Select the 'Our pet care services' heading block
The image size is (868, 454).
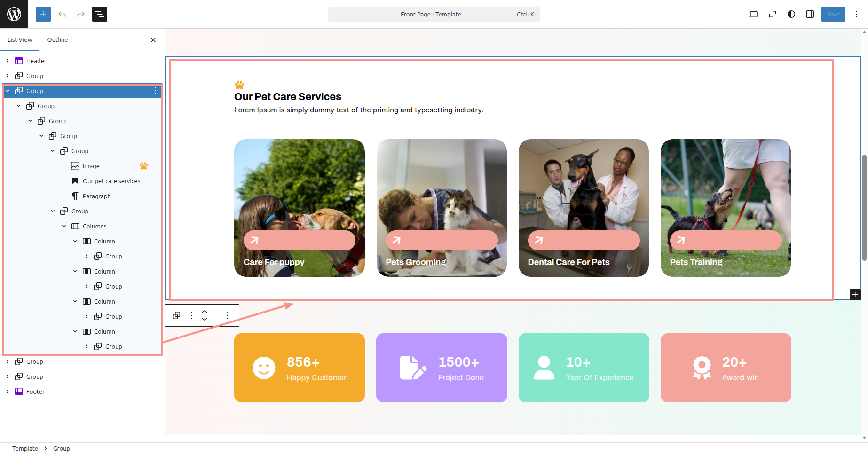tap(111, 181)
